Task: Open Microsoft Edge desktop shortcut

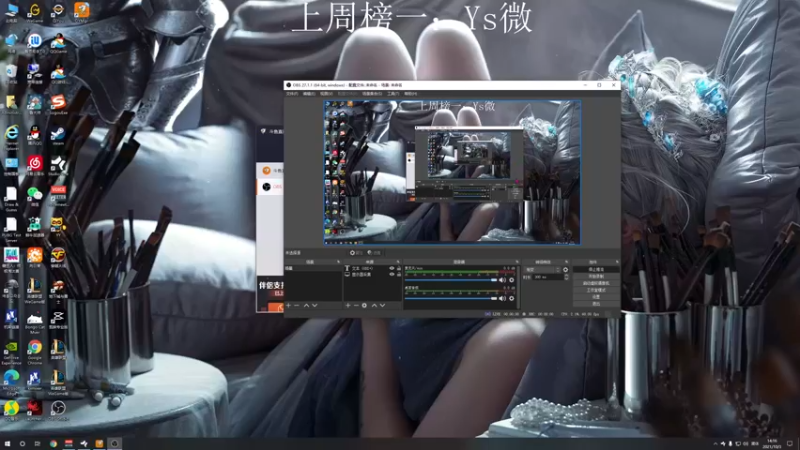Action: (11, 382)
